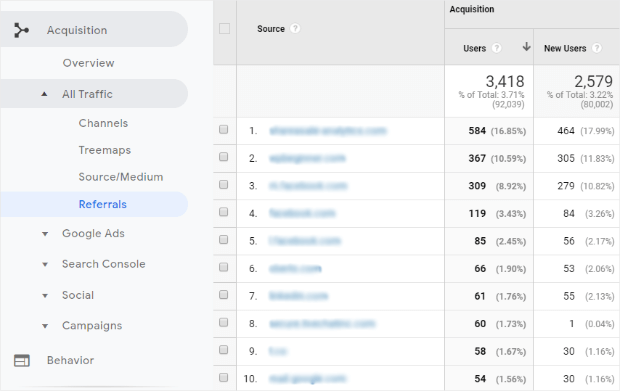This screenshot has height=391, width=620.
Task: Click the New Users value 279
Action: (566, 186)
